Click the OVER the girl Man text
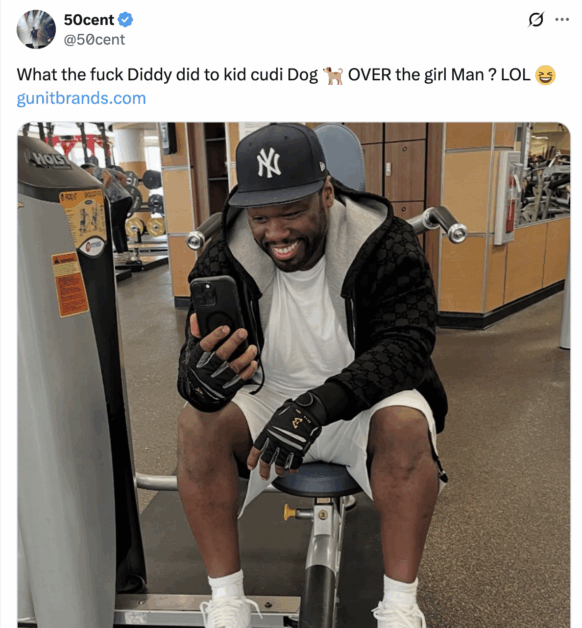 [417, 75]
